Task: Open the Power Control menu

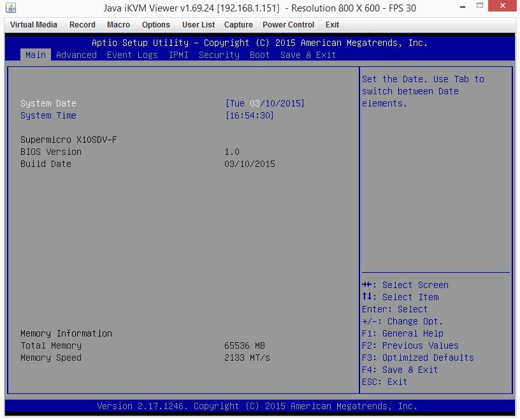Action: [288, 25]
